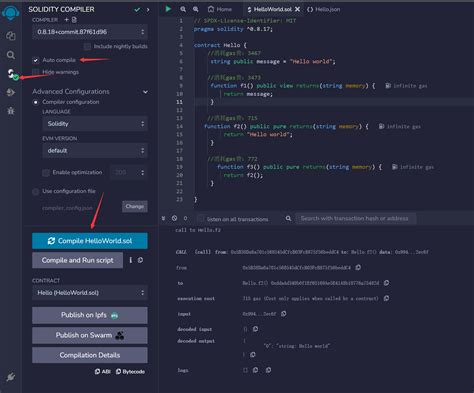The height and width of the screenshot is (393, 474).
Task: Click the file icon next to COMPILER label
Action: tap(74, 20)
